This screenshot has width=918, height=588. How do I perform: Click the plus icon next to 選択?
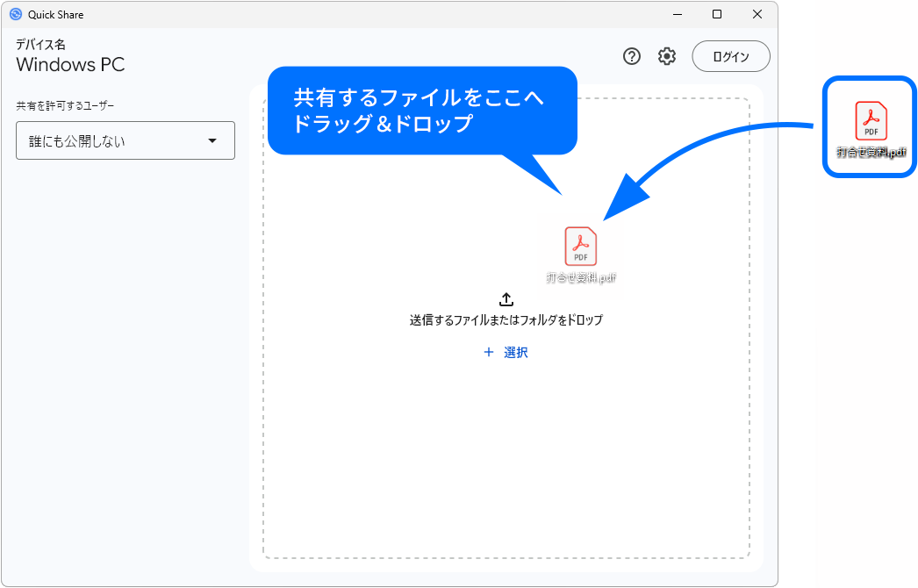[489, 352]
